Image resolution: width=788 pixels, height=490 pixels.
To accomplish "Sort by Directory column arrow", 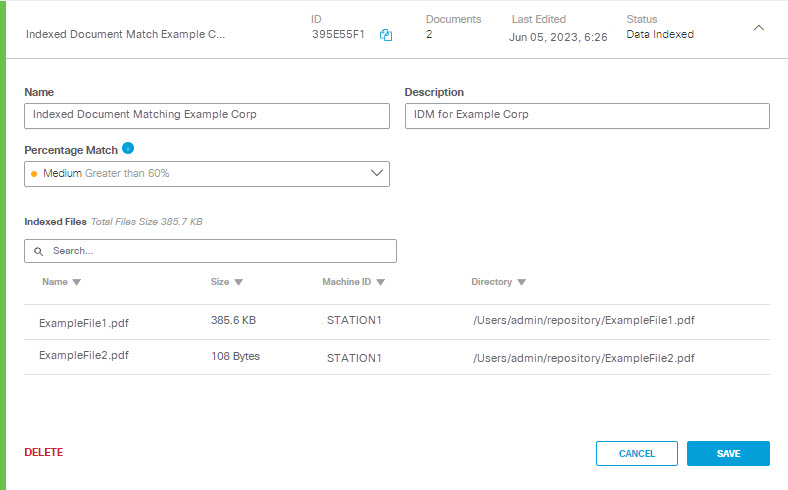I will 522,282.
